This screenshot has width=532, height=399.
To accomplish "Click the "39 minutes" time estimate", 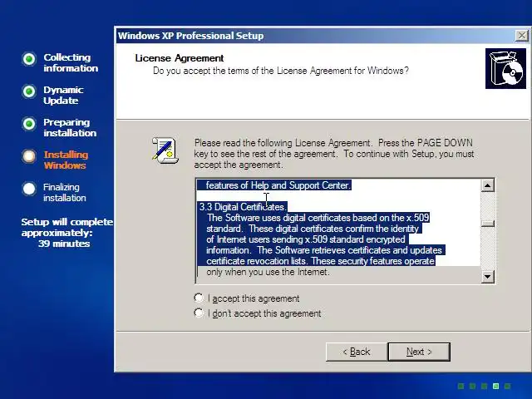I will pyautogui.click(x=64, y=244).
